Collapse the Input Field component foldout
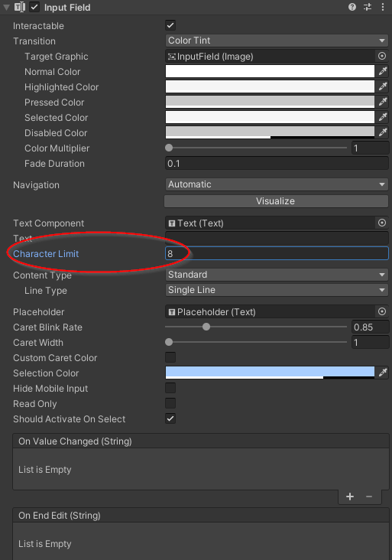Viewport: 392px width, 560px height. click(6, 7)
